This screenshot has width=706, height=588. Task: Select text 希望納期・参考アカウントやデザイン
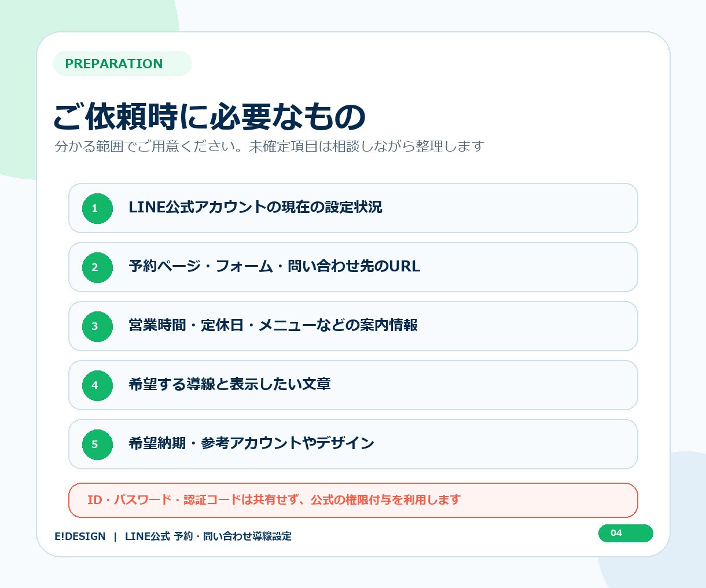pos(251,443)
